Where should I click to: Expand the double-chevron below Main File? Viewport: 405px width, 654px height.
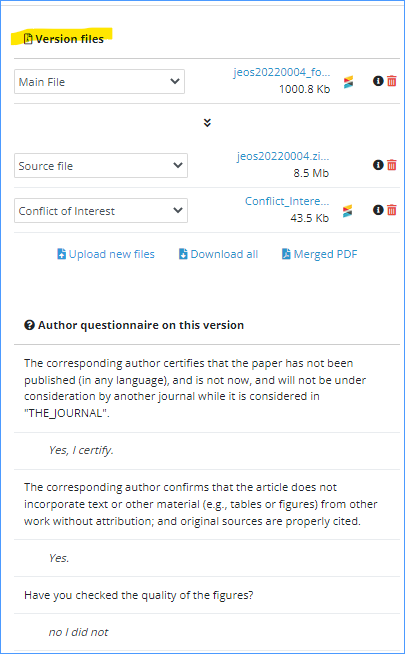(207, 123)
